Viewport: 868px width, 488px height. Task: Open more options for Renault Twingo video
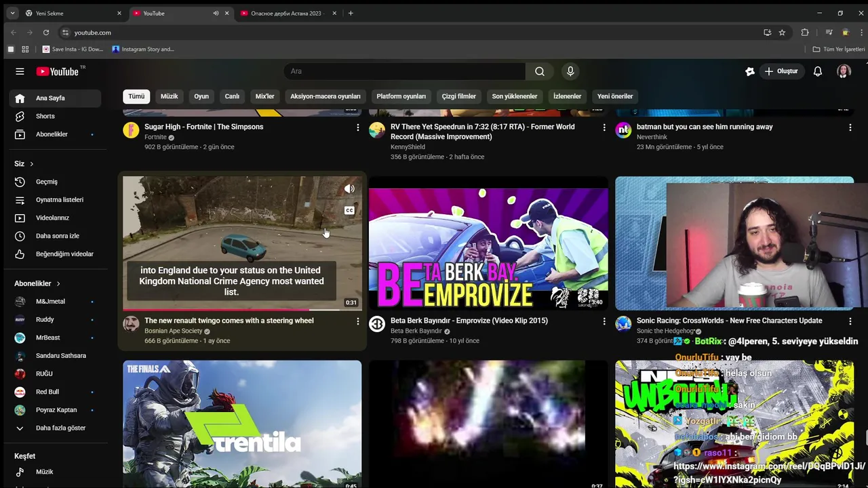coord(358,321)
